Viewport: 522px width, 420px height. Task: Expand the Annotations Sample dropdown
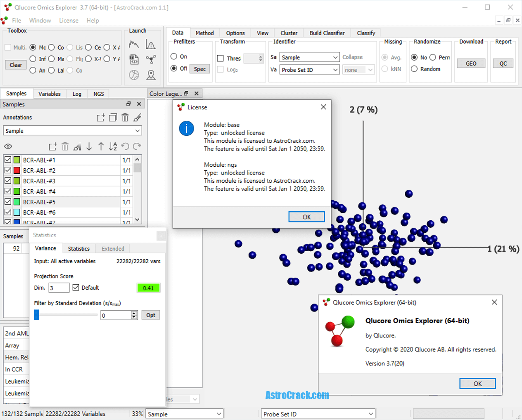click(73, 131)
